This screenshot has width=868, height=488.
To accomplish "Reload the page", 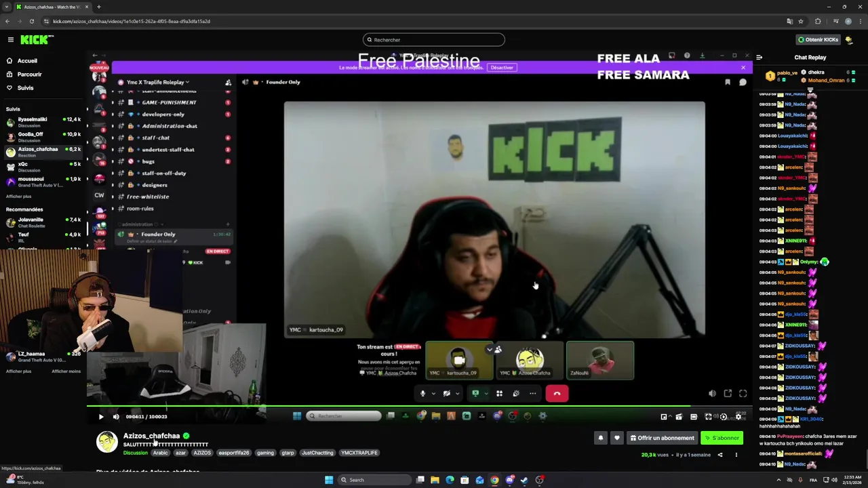I will [x=32, y=21].
